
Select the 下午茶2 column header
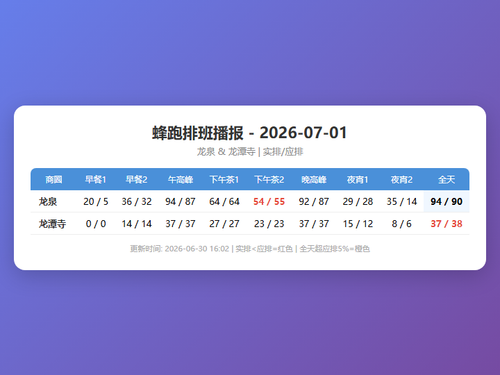point(269,180)
